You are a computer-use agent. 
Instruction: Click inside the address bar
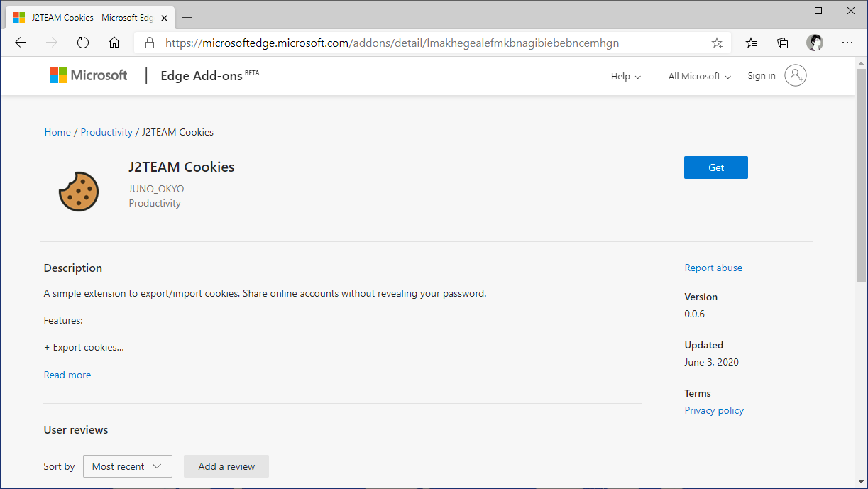[426, 43]
